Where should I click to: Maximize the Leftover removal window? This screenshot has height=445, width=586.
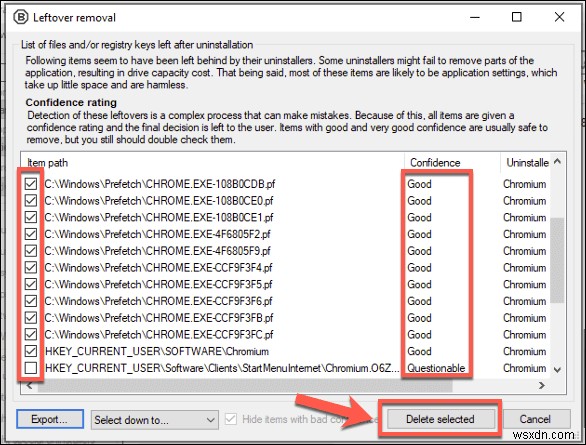tap(516, 17)
